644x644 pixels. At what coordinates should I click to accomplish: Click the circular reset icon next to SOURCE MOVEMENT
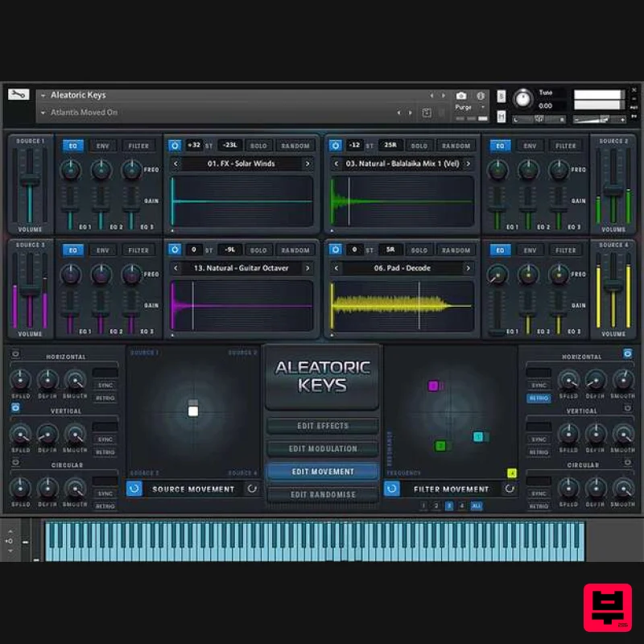pyautogui.click(x=252, y=489)
